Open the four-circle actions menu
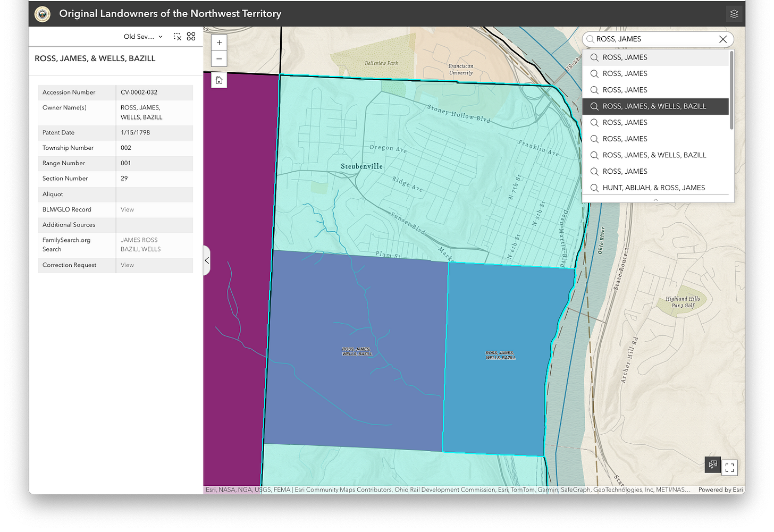The height and width of the screenshot is (532, 774). [x=191, y=37]
